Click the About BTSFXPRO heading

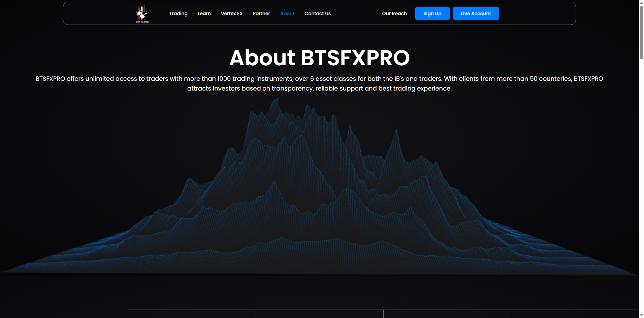click(319, 58)
